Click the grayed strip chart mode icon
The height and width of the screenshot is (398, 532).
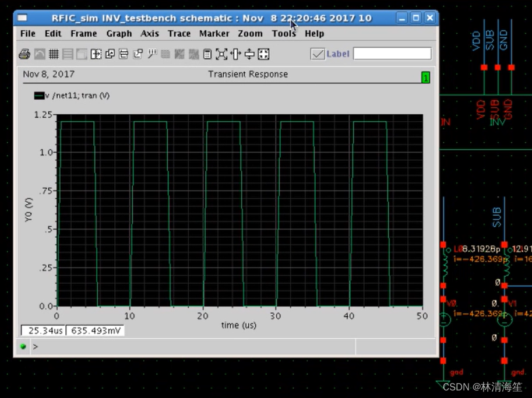click(68, 54)
